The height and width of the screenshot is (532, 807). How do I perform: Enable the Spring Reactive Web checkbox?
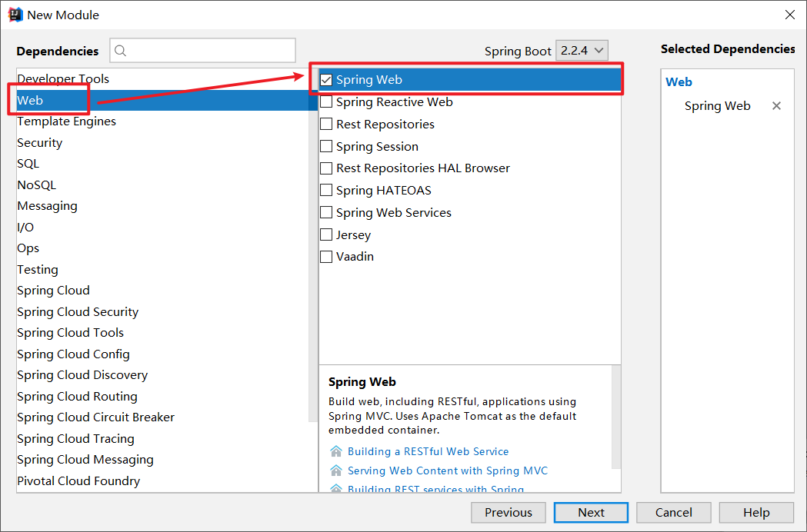pos(326,102)
